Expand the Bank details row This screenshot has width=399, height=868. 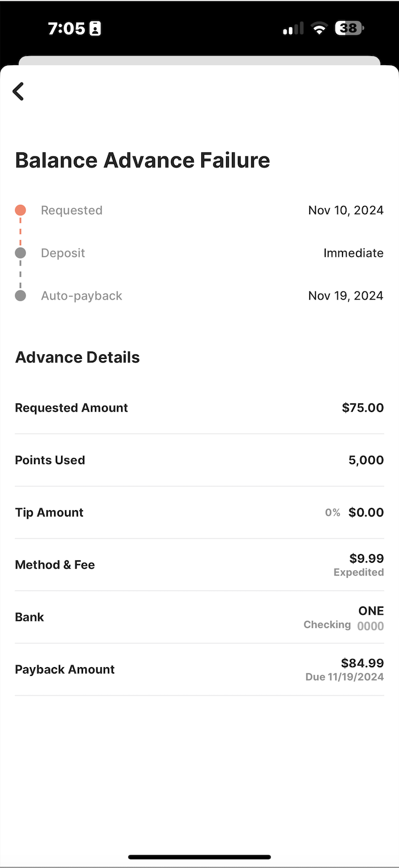pyautogui.click(x=199, y=617)
